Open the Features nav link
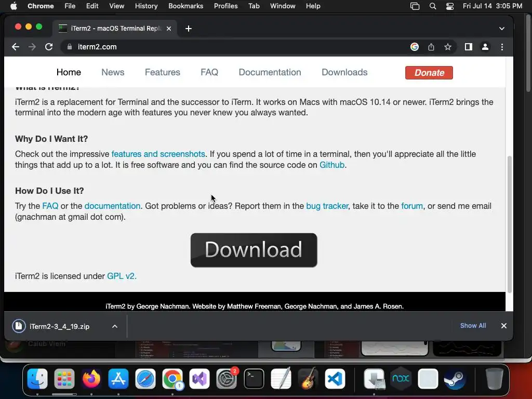 coord(163,72)
